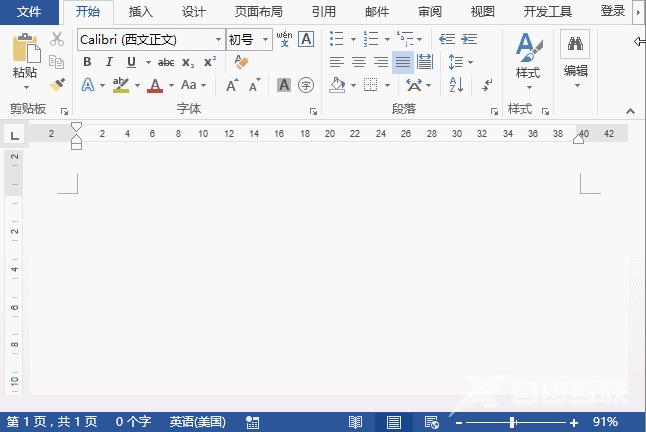Open the 页面布局 ribbon tab

coord(258,12)
